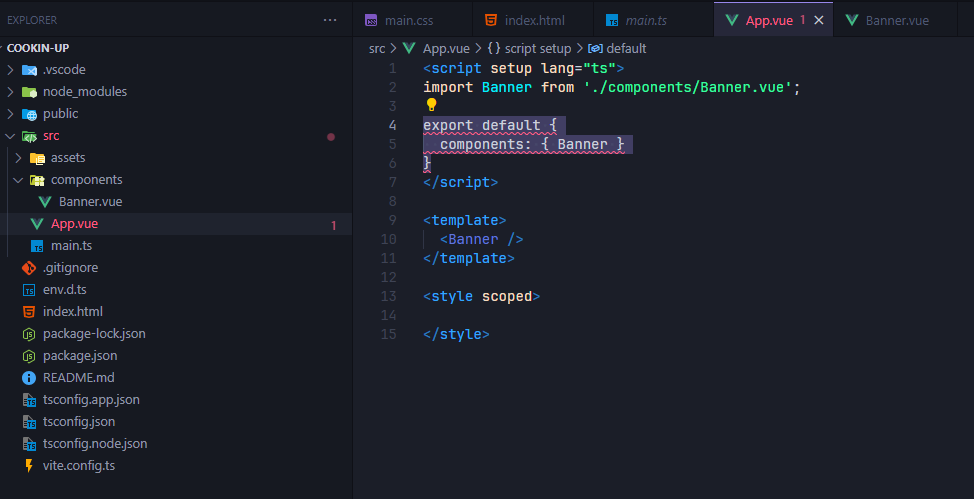Open Banner.vue in the explorer tree
974x499 pixels.
[x=91, y=202]
